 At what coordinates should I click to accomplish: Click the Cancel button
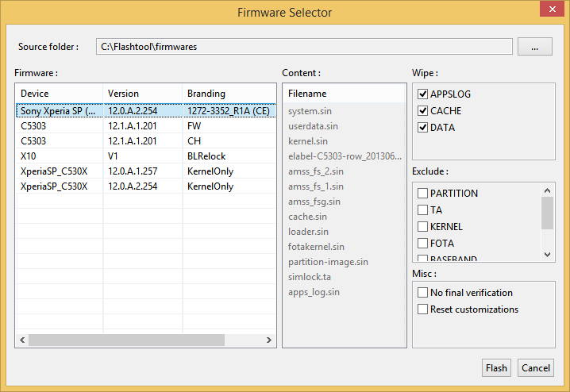[535, 368]
